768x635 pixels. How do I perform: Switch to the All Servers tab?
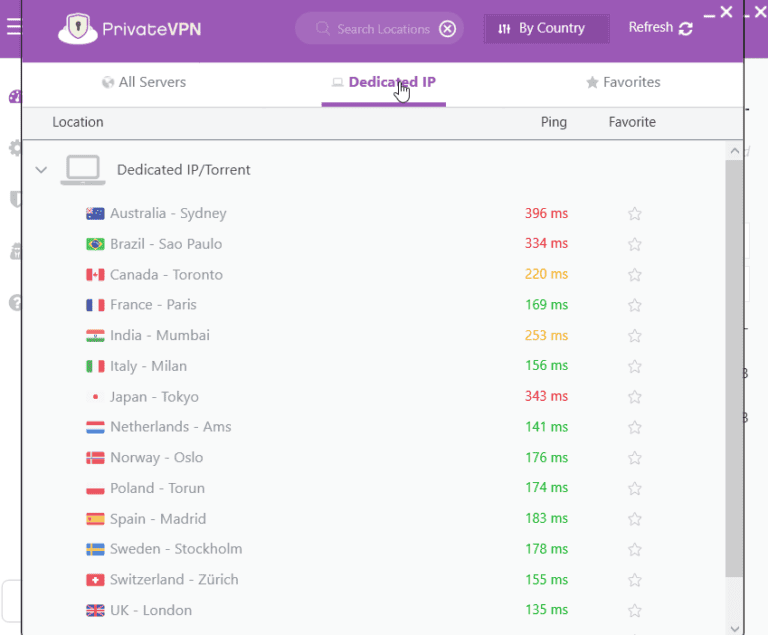coord(144,82)
